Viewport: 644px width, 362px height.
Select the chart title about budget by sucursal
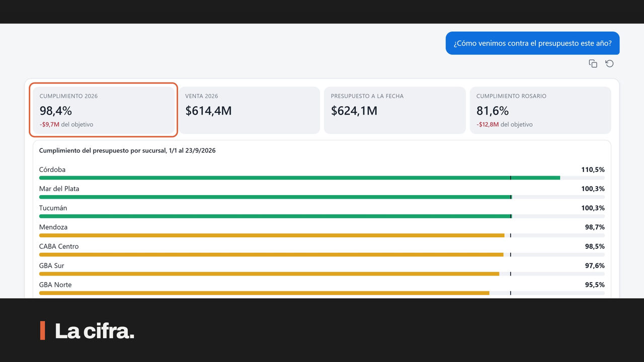pyautogui.click(x=127, y=150)
